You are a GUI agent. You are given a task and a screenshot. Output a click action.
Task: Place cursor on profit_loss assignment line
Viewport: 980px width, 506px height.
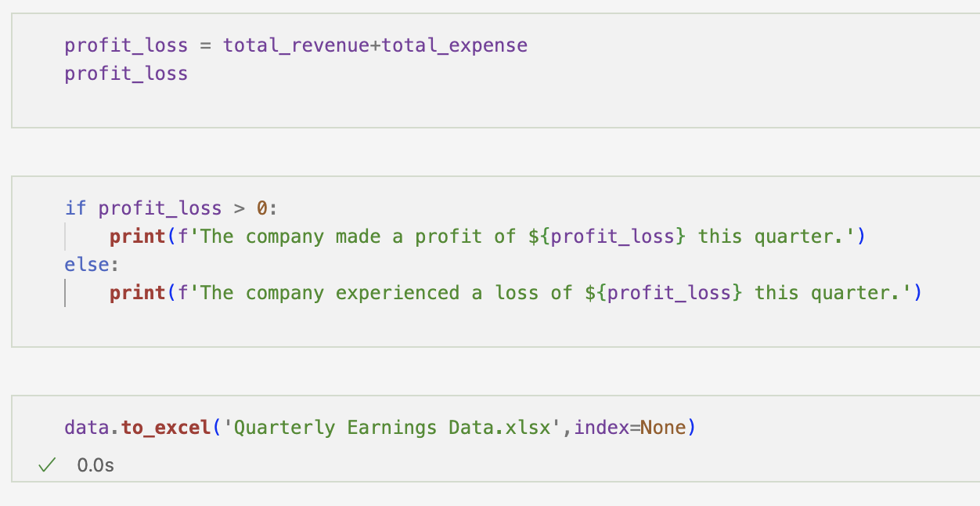[x=296, y=45]
